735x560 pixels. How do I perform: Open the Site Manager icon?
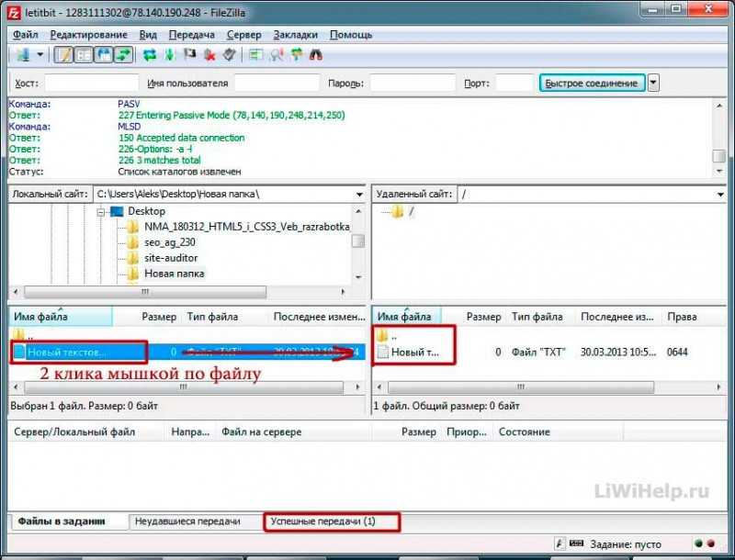tap(23, 55)
